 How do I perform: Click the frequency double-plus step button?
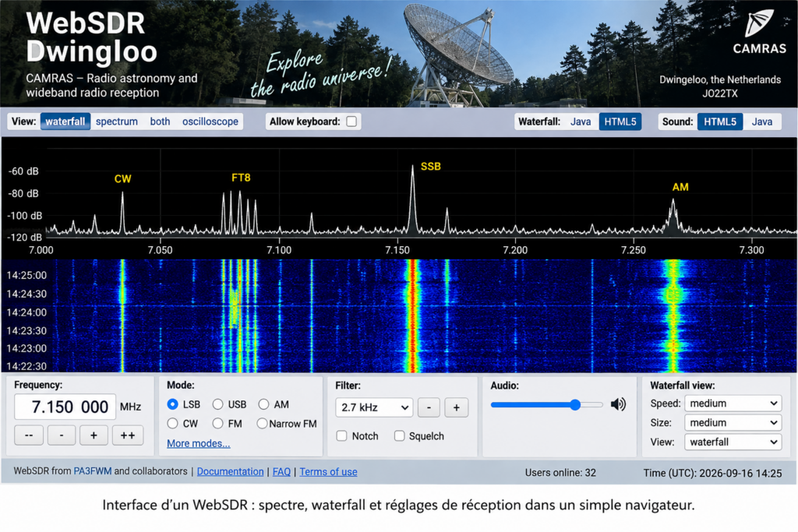(x=128, y=435)
